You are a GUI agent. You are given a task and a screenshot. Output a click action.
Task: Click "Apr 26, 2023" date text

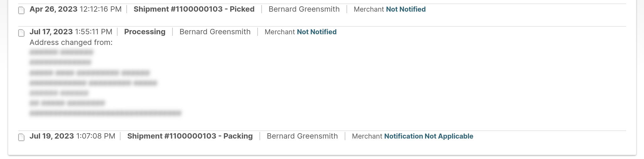53,9
